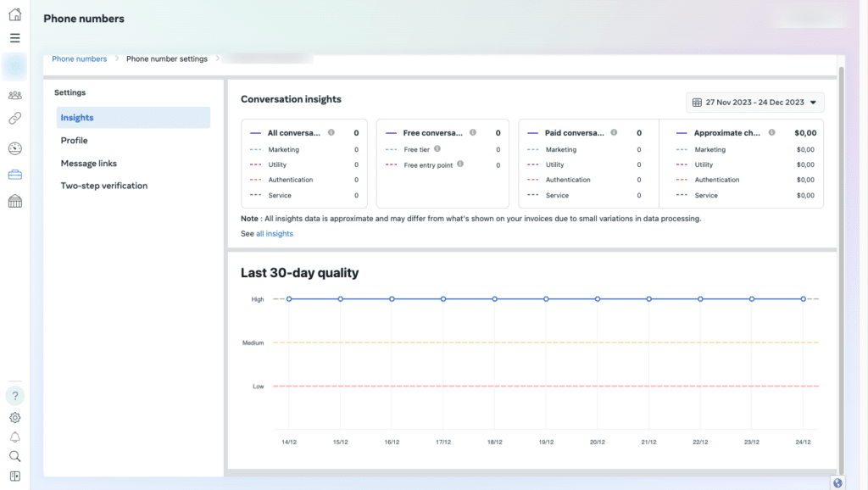Click info icon next to Approximate charges
Image resolution: width=868 pixels, height=490 pixels.
tap(771, 132)
